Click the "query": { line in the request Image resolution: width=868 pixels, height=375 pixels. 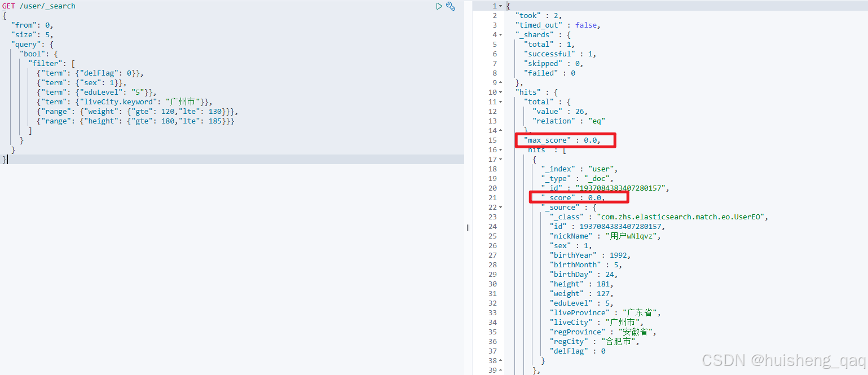(32, 45)
